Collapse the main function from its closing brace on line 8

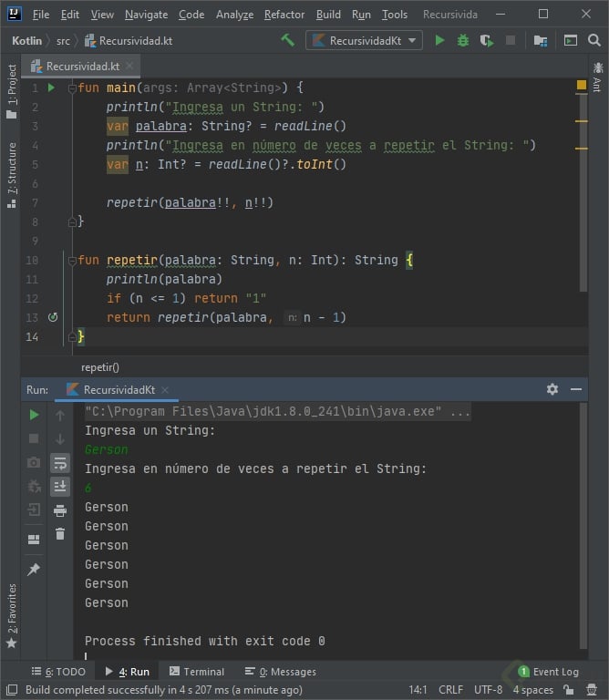tap(72, 221)
